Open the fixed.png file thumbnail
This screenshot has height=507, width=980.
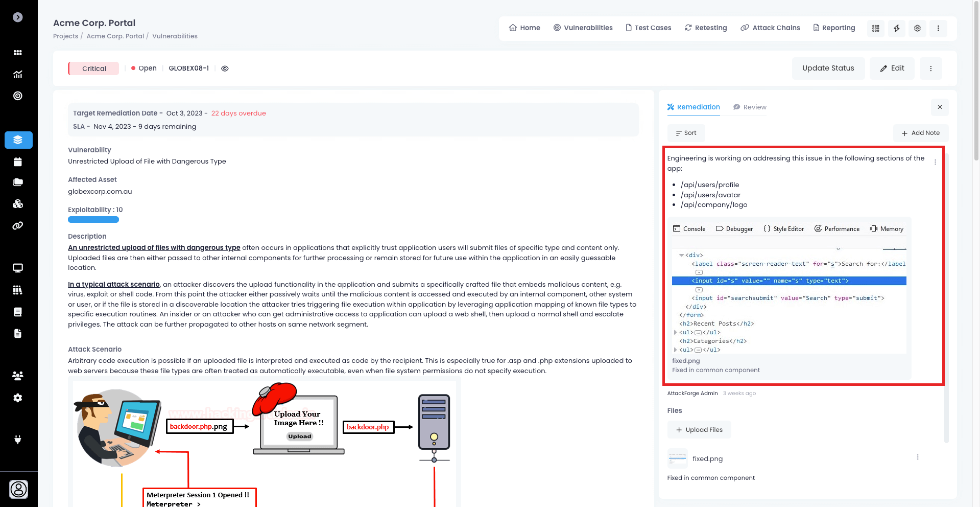[x=677, y=458]
